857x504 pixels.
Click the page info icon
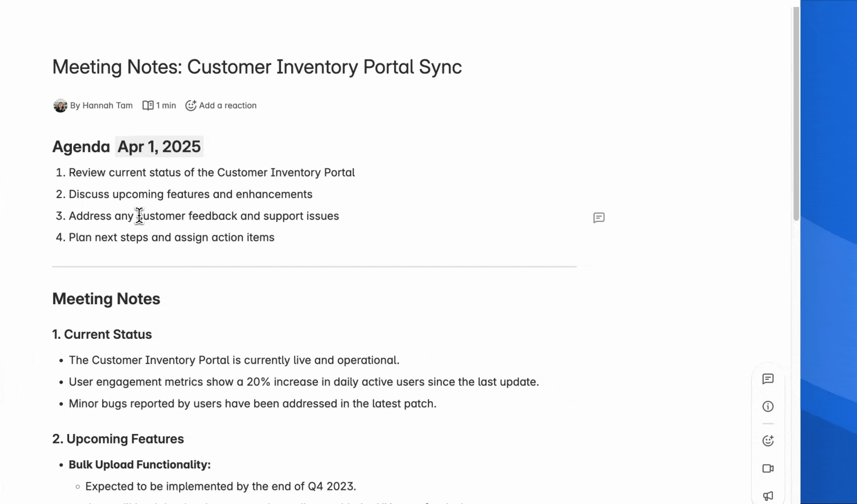[x=768, y=406]
